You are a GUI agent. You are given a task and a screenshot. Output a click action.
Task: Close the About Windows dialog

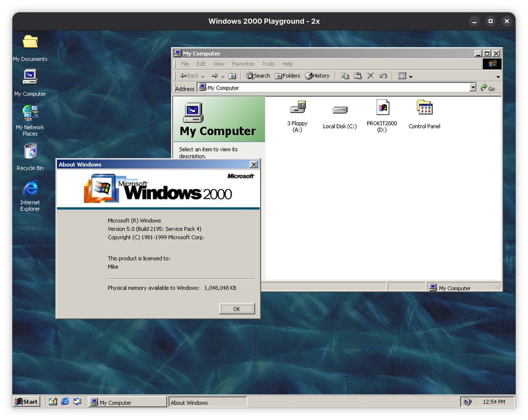tap(253, 164)
